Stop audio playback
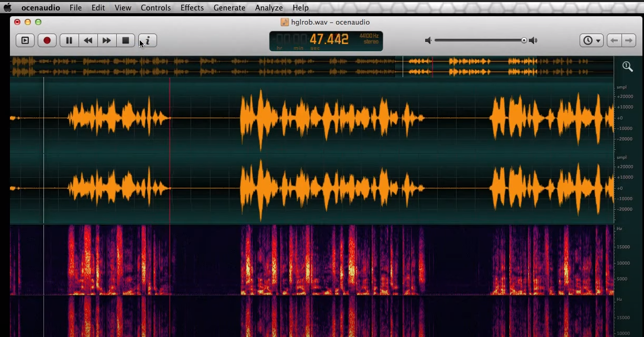Viewport: 644px width, 337px height. (x=126, y=40)
